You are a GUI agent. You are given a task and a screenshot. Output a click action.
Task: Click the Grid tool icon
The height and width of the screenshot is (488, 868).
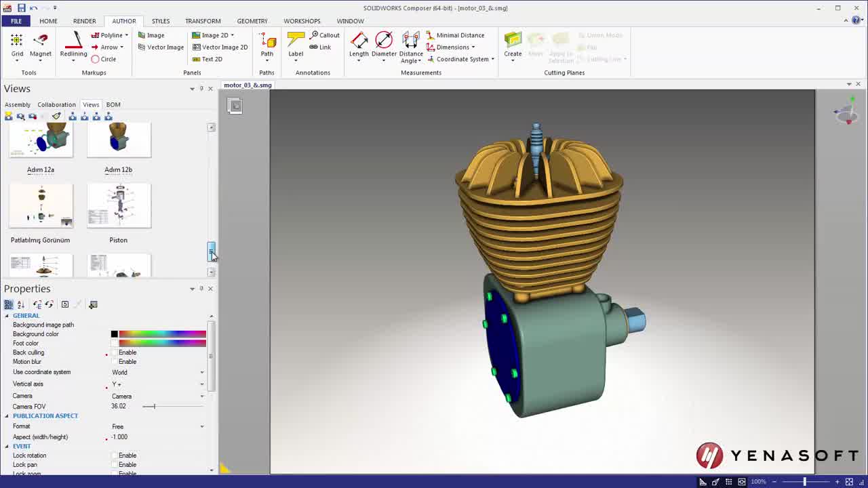(x=17, y=42)
